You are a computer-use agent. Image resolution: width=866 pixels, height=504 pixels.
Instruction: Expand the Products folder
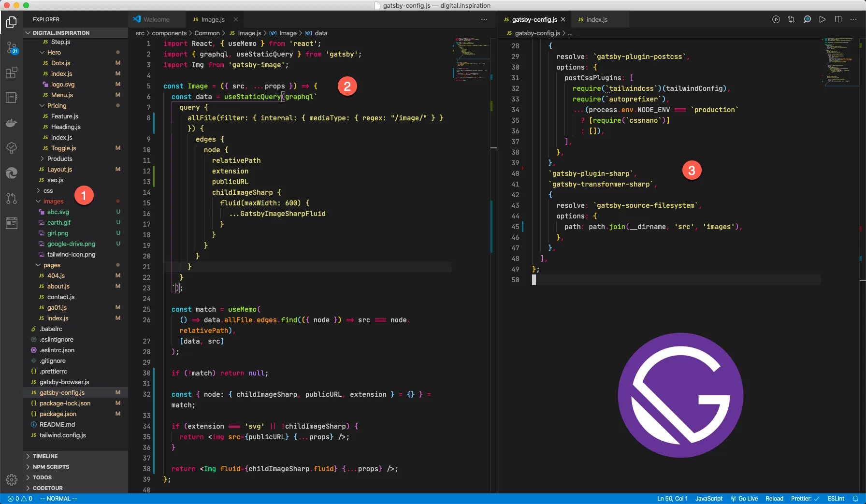[59, 158]
